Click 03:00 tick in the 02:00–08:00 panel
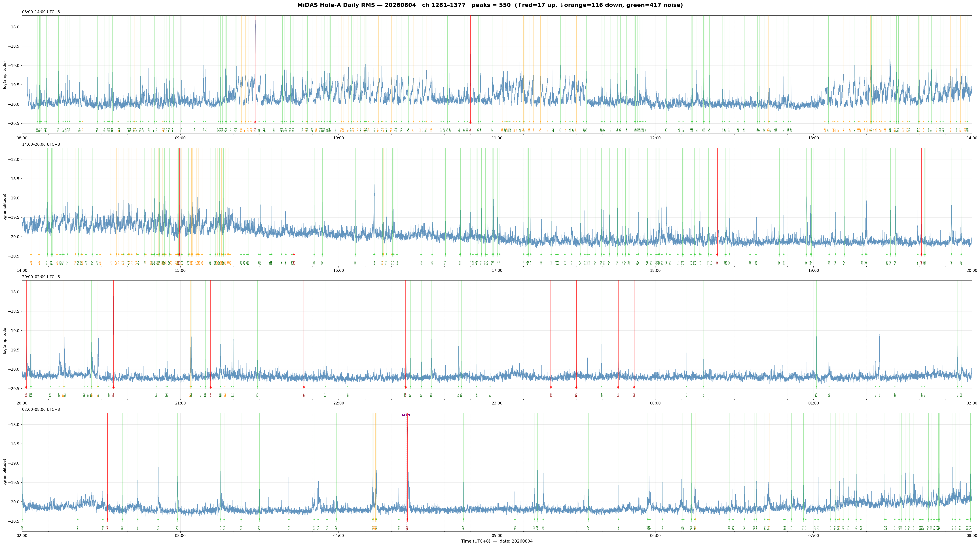The image size is (980, 546). (x=180, y=535)
